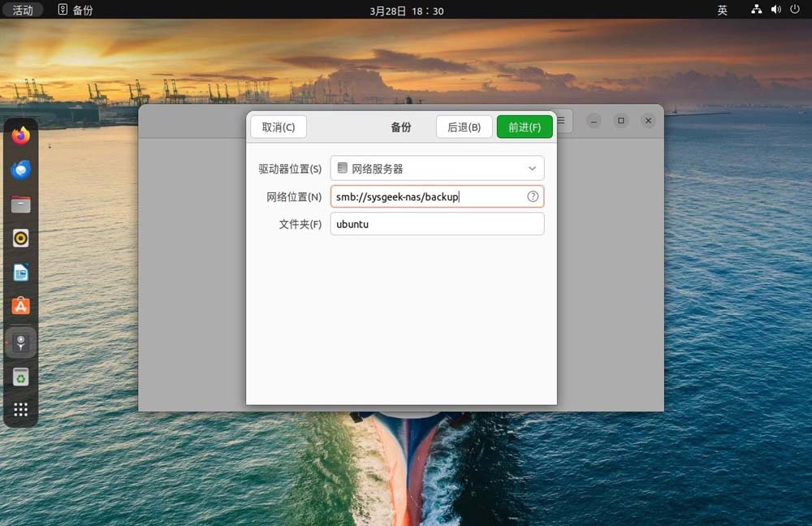
Task: Launch LibreOffice Writer from the dock
Action: [x=21, y=272]
